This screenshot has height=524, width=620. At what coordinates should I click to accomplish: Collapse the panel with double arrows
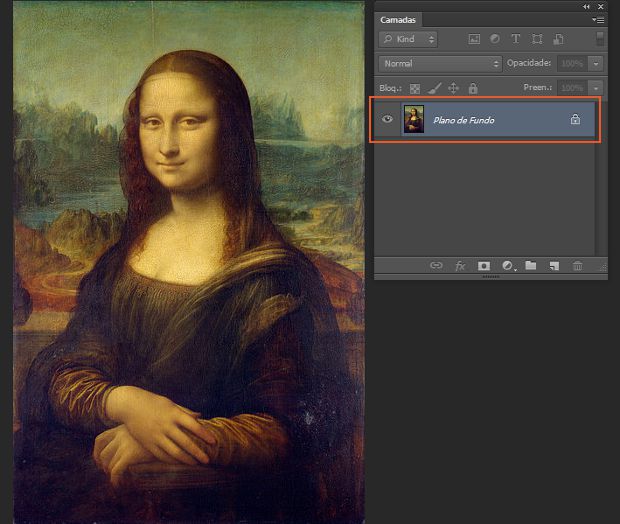coord(586,6)
